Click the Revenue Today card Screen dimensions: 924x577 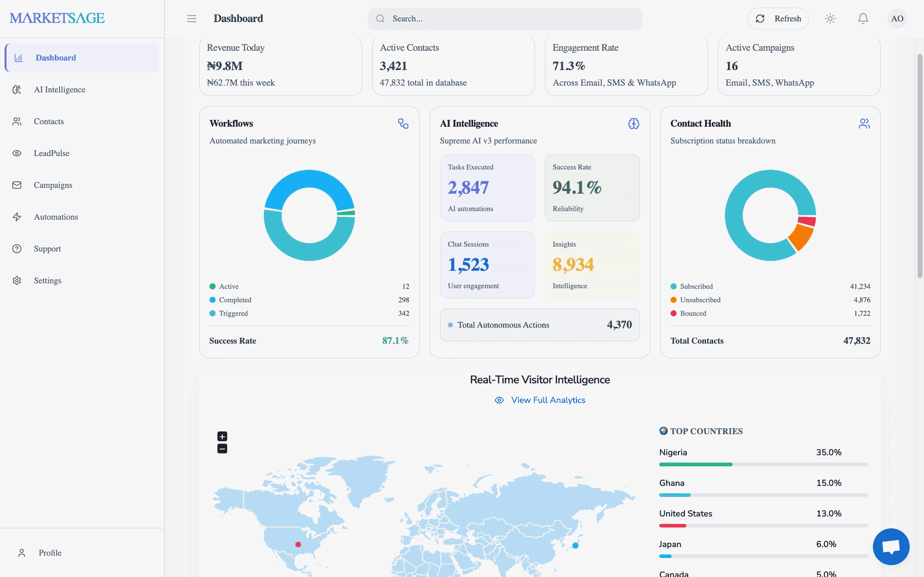281,66
